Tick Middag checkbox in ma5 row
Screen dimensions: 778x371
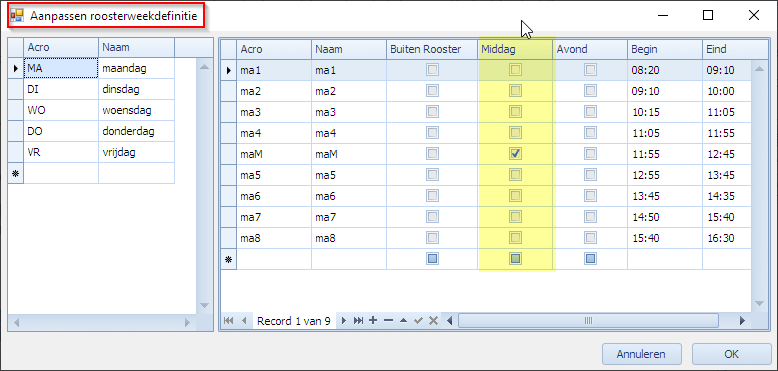click(x=516, y=175)
